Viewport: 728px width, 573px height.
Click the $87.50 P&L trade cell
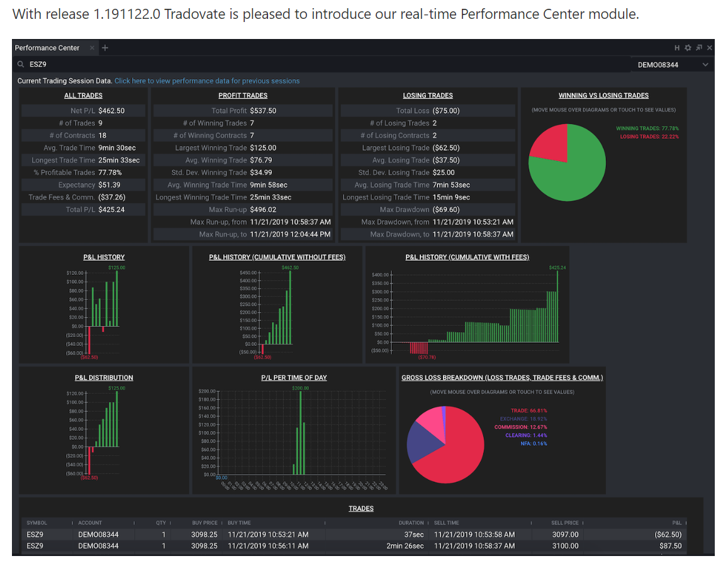coord(671,546)
